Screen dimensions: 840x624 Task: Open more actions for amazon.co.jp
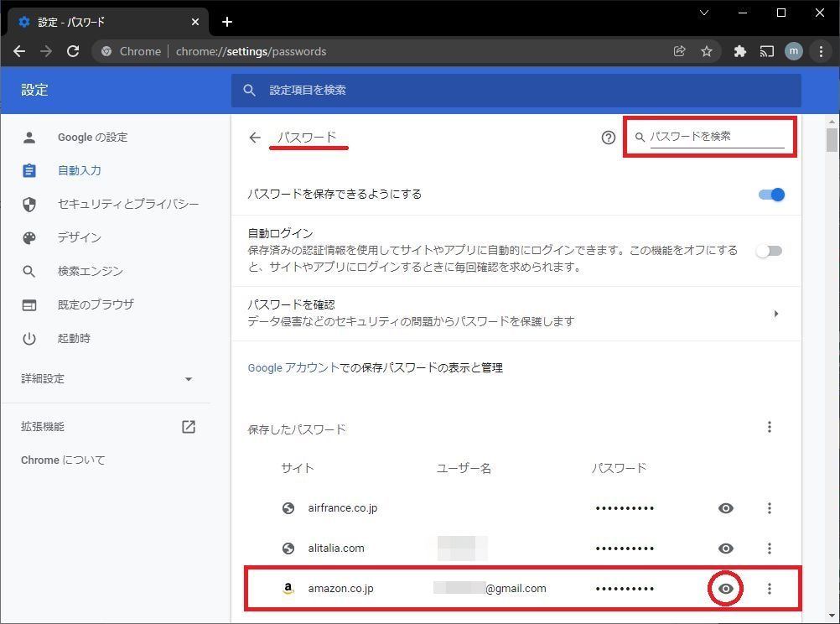[x=770, y=589]
